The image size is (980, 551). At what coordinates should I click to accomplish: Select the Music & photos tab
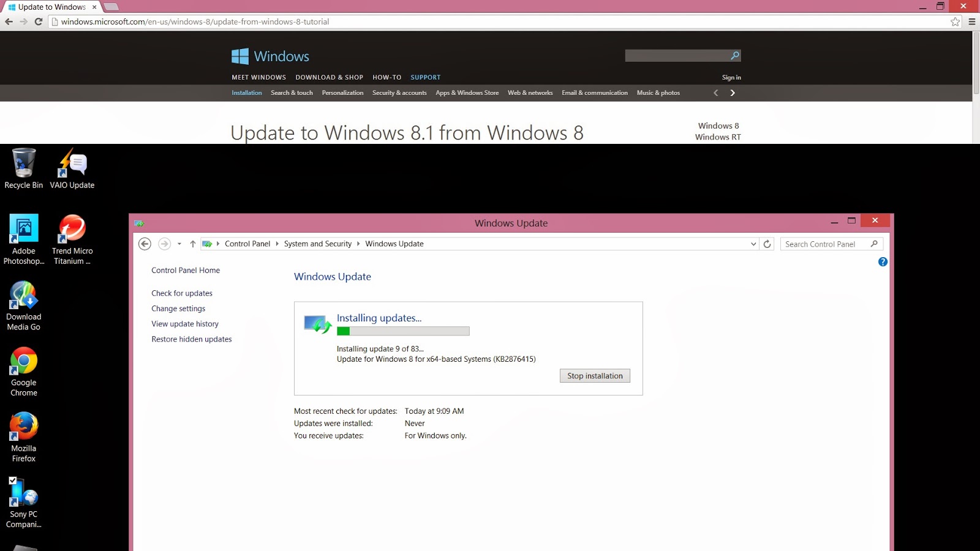[658, 93]
